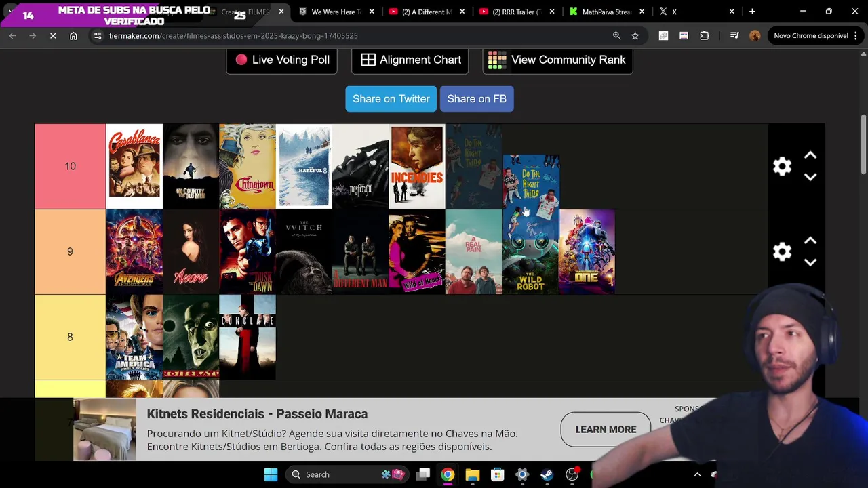
Task: Select the yellow tier 8 label
Action: (x=70, y=337)
